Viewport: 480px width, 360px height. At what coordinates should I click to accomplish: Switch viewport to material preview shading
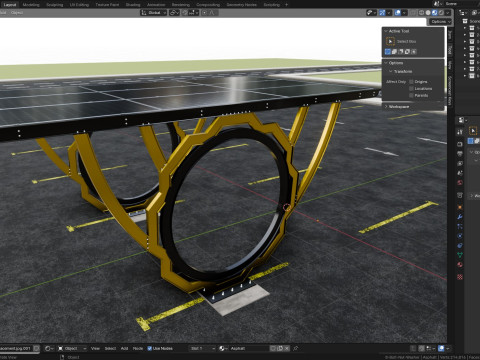(x=435, y=13)
